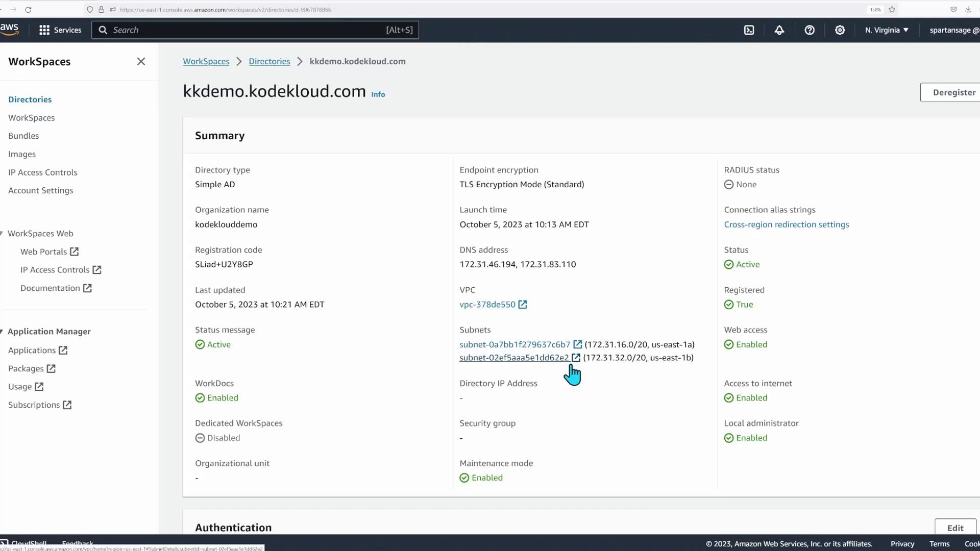Click the organization name kodeklouddemo
This screenshot has width=980, height=551.
tap(226, 224)
